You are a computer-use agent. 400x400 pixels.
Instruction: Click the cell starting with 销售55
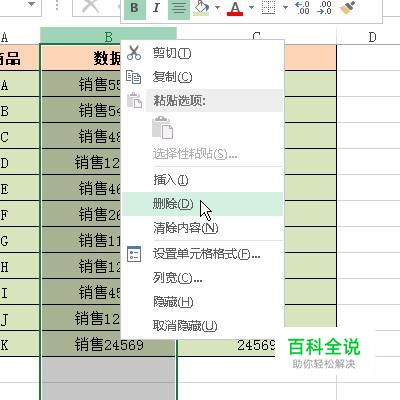click(x=81, y=84)
